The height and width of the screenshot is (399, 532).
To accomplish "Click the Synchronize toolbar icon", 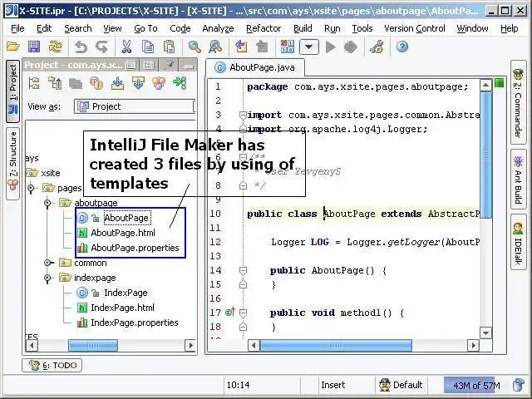I will 55,47.
